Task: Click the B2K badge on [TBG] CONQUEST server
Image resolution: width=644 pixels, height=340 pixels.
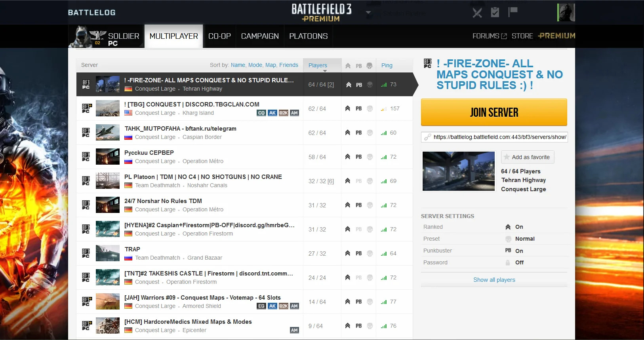Action: (284, 113)
